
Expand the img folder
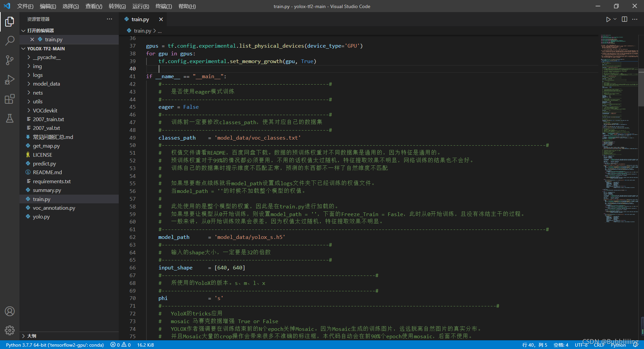69,66
